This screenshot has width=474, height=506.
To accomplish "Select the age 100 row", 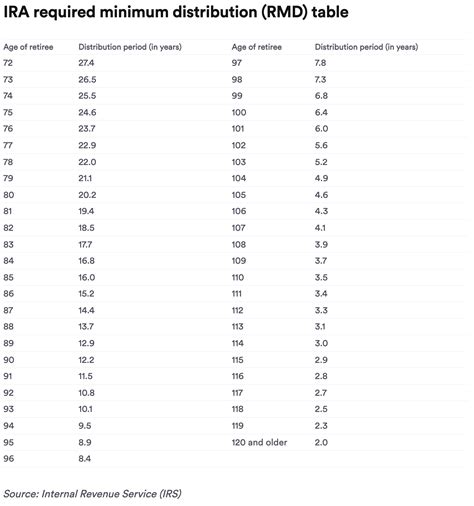I will (348, 113).
